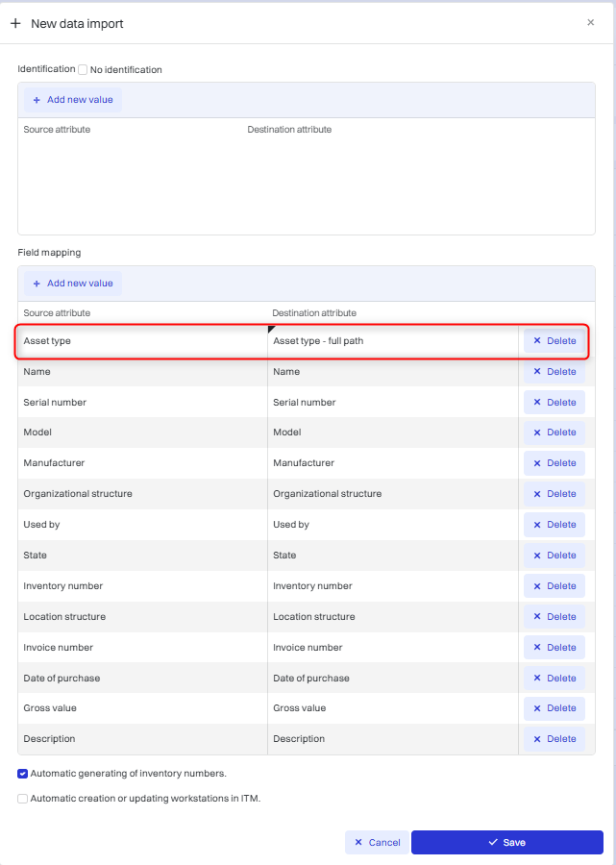Delete the Description mapping row
This screenshot has height=865, width=616.
coord(554,739)
